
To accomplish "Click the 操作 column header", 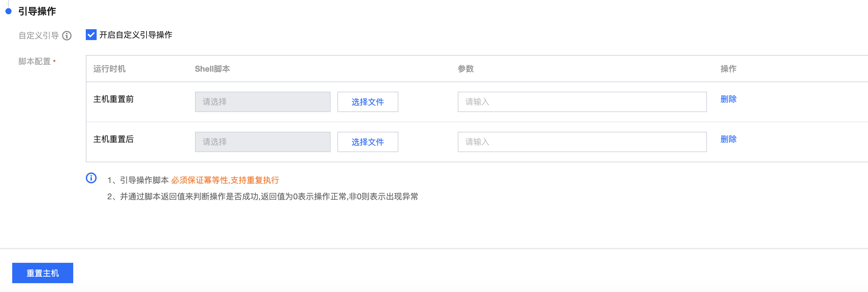I will point(728,69).
